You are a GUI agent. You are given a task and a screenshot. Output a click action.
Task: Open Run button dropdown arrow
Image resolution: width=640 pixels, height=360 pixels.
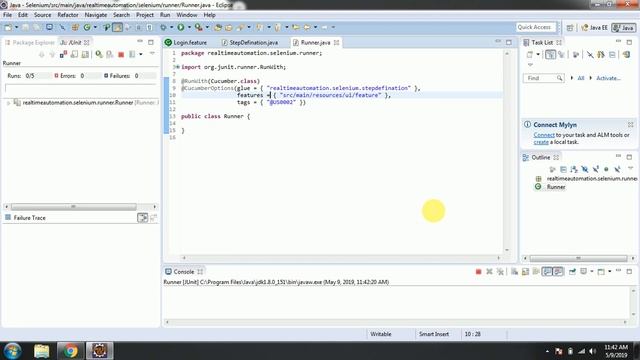click(x=189, y=27)
